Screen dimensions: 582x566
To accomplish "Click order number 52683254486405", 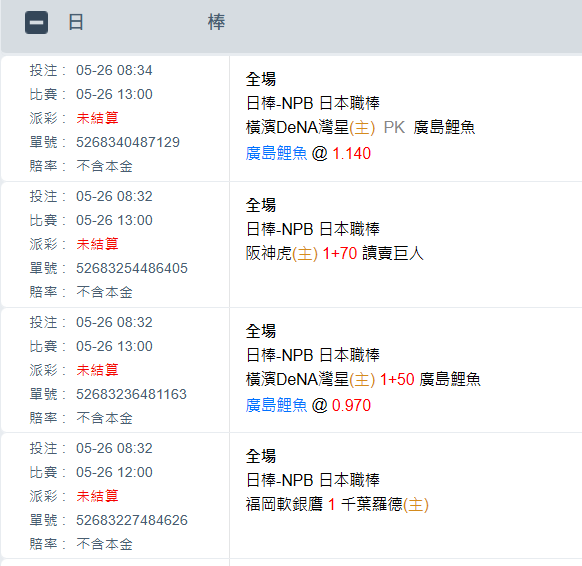I will [x=132, y=268].
